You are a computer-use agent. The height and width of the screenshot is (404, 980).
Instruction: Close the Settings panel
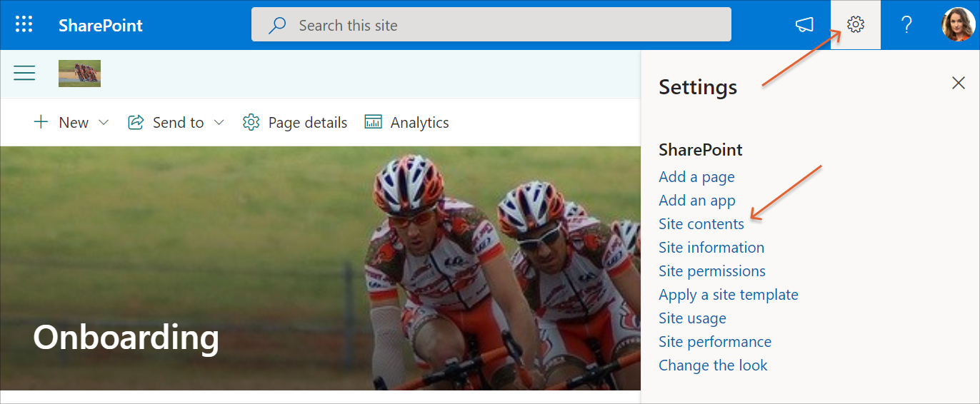pyautogui.click(x=958, y=84)
